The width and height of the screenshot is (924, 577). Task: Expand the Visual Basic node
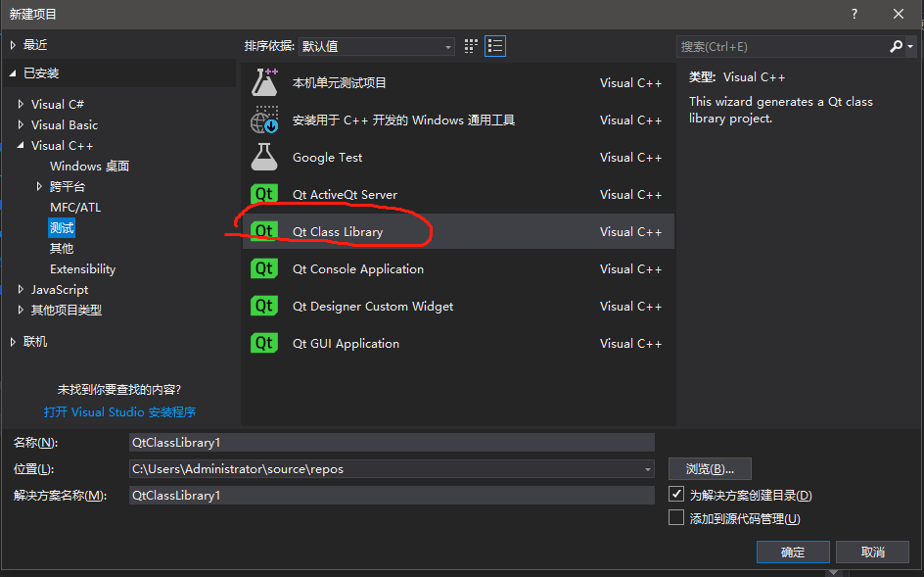pyautogui.click(x=21, y=124)
